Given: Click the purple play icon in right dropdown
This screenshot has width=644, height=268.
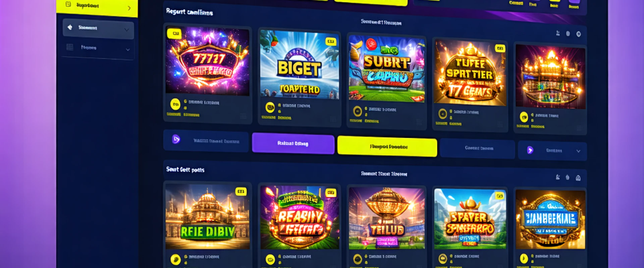Looking at the screenshot, I should click(x=530, y=150).
